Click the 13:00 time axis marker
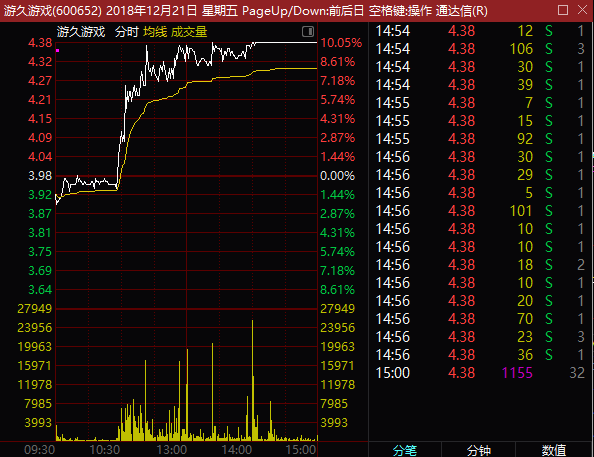Viewport: 594px width, 457px height. coord(172,450)
